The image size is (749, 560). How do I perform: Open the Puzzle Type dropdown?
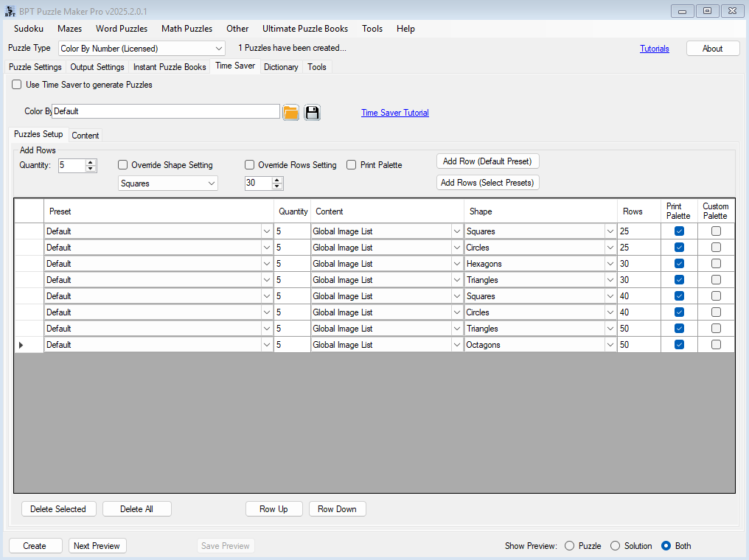(x=219, y=49)
